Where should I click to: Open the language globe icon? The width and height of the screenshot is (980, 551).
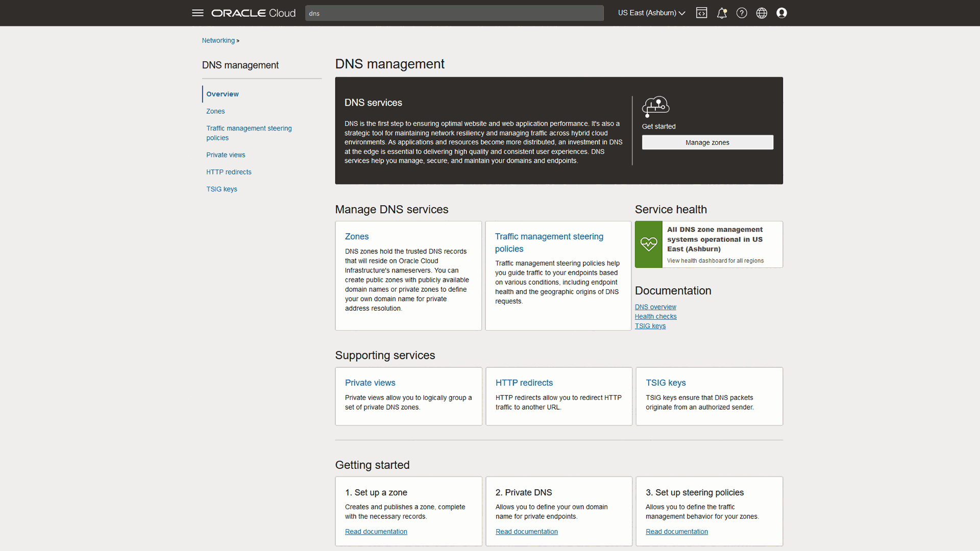(761, 13)
